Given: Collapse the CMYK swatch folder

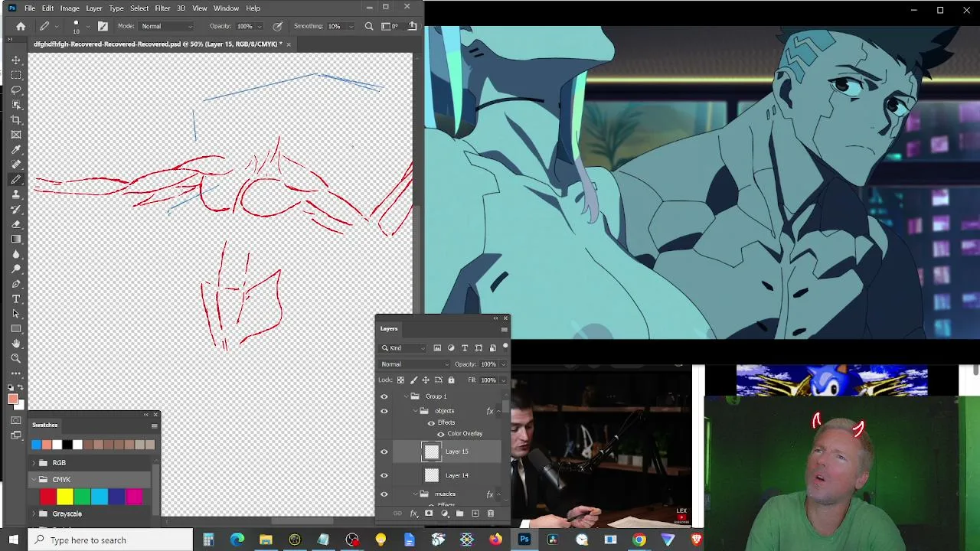Looking at the screenshot, I should (34, 480).
